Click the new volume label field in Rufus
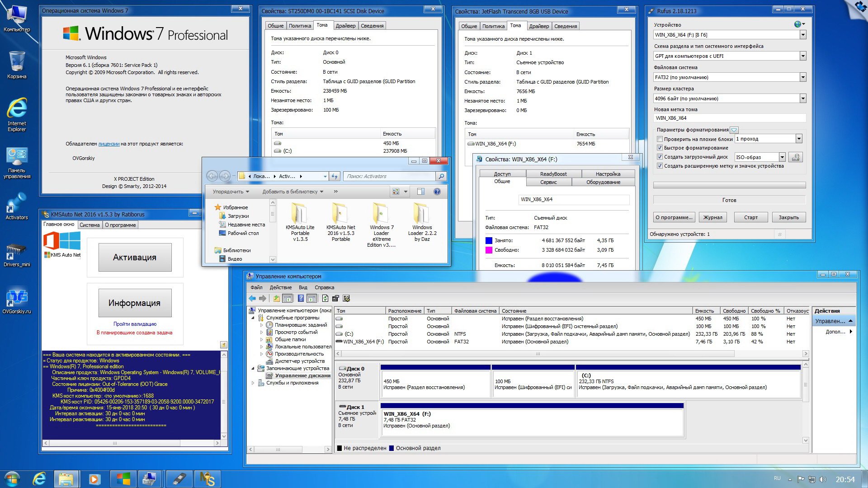The width and height of the screenshot is (868, 488). [729, 118]
